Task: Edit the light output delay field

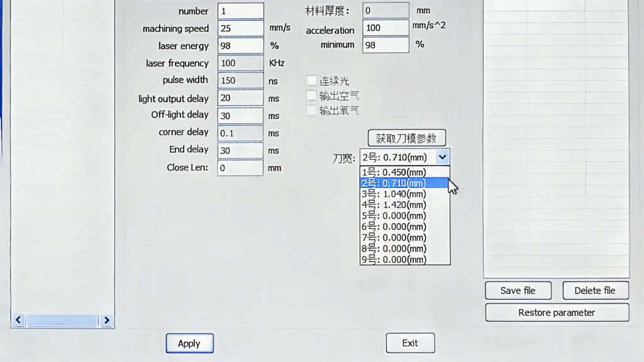Action: click(240, 98)
